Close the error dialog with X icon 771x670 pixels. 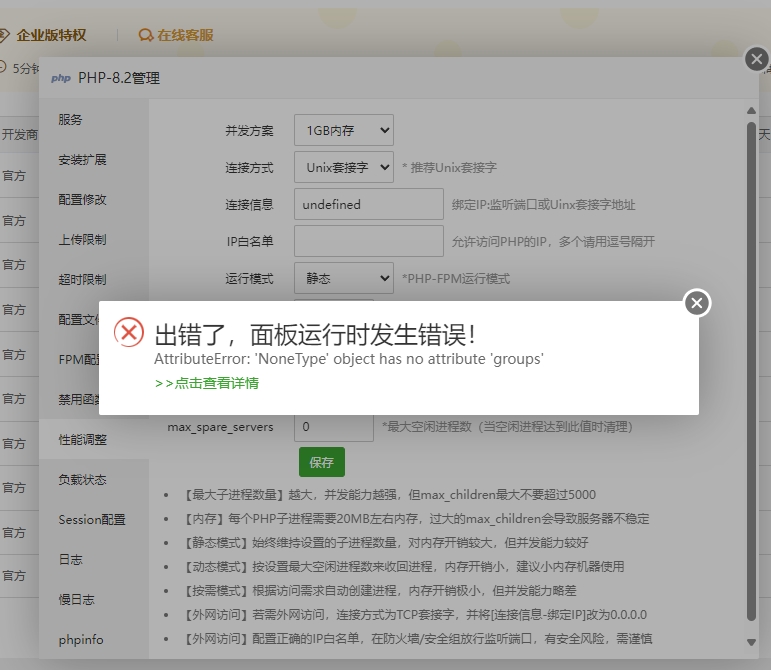coord(697,303)
